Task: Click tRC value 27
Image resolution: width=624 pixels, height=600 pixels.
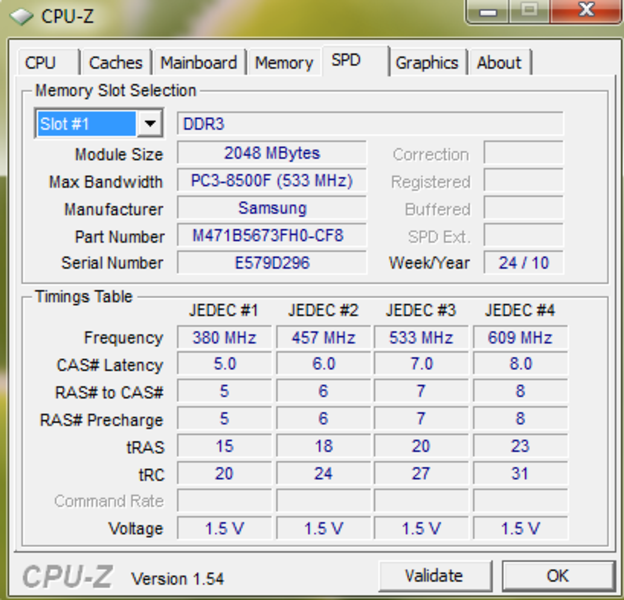Action: pyautogui.click(x=421, y=473)
